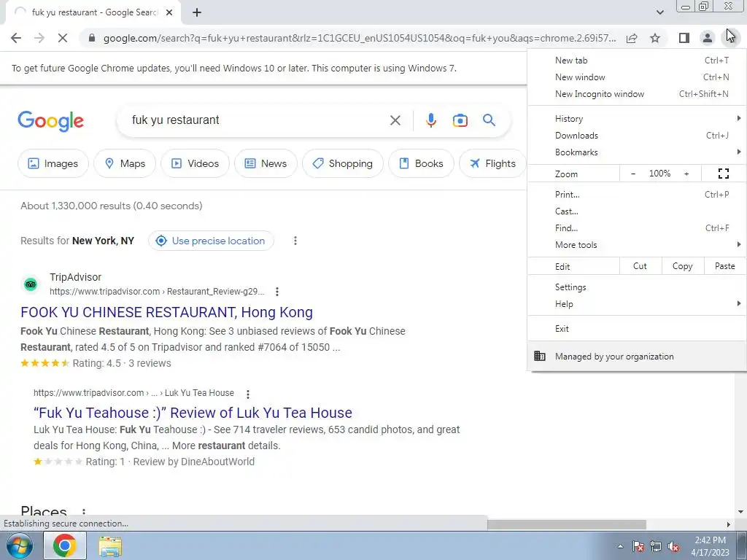Click the padlock site info icon

click(92, 38)
